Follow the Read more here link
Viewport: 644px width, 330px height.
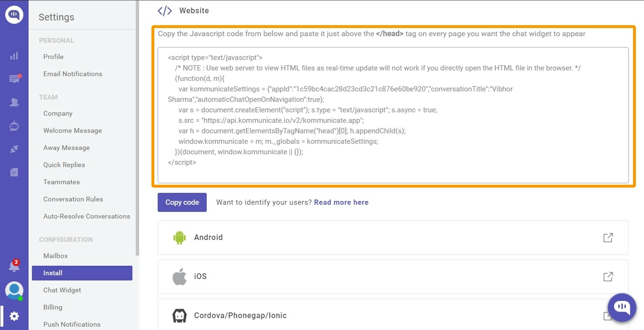click(341, 202)
